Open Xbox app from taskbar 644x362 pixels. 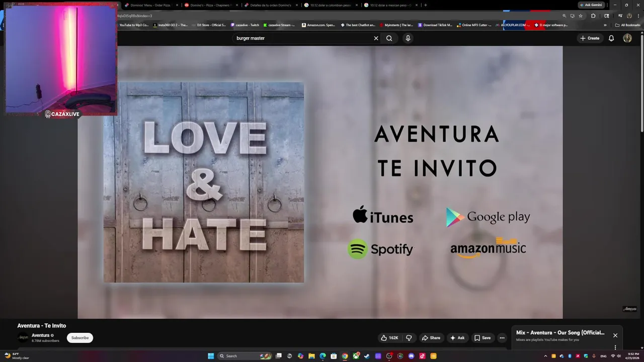[x=356, y=356]
